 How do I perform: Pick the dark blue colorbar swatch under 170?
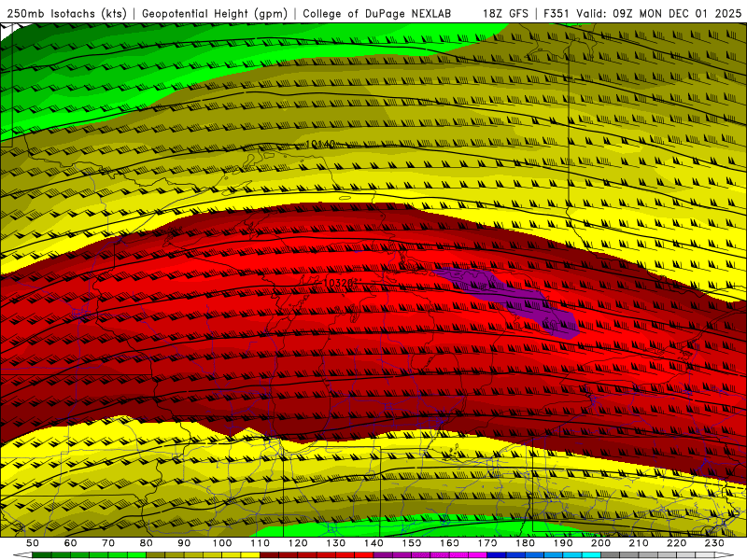(x=497, y=555)
